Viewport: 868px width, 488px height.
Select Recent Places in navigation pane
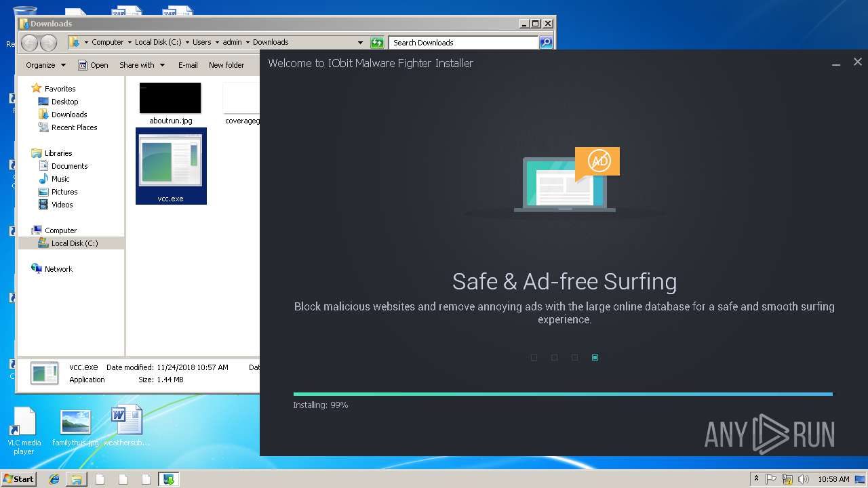[x=74, y=127]
